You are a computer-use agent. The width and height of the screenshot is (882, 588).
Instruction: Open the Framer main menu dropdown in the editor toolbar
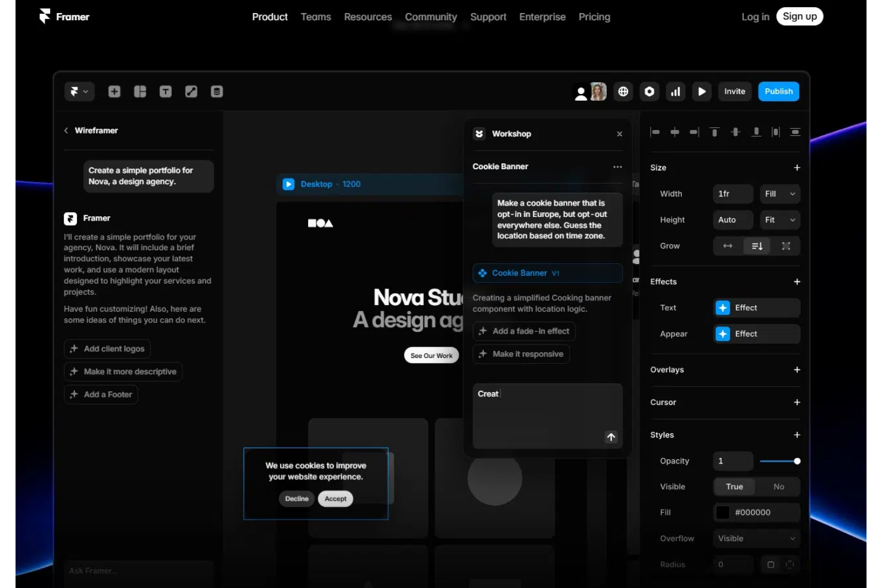point(79,91)
